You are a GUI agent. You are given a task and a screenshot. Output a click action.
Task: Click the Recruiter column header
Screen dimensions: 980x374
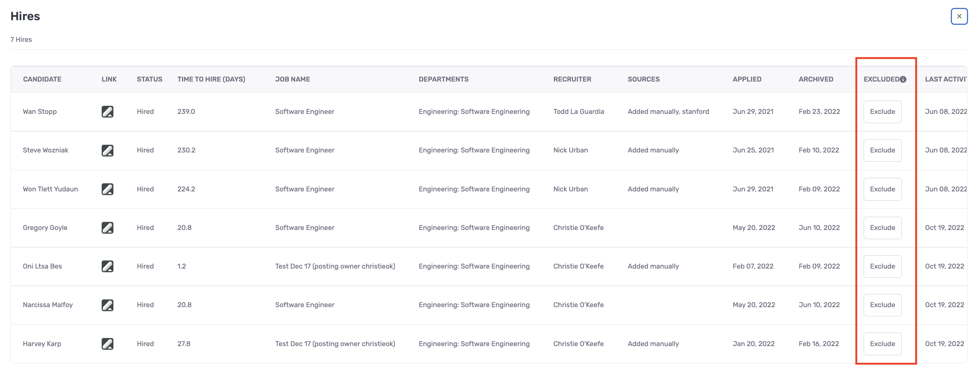pos(572,79)
